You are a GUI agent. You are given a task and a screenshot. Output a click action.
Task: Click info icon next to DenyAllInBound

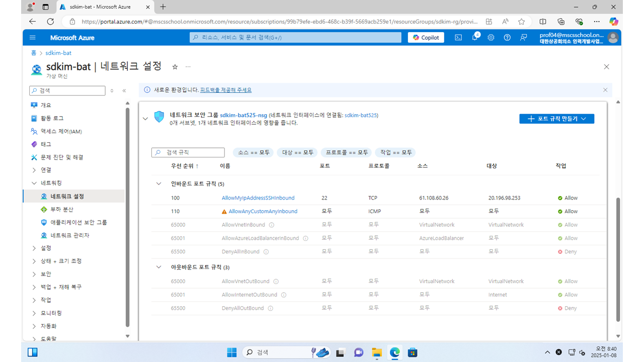(x=266, y=251)
